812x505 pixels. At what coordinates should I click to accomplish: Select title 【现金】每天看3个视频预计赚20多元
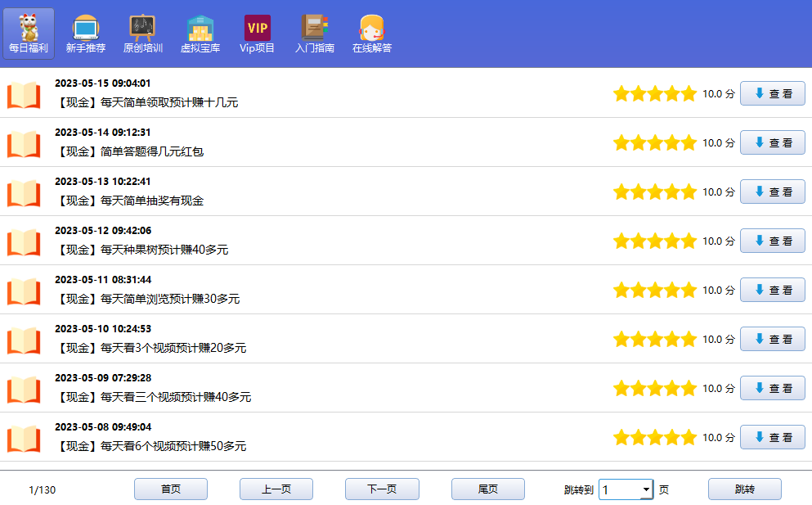coord(150,348)
